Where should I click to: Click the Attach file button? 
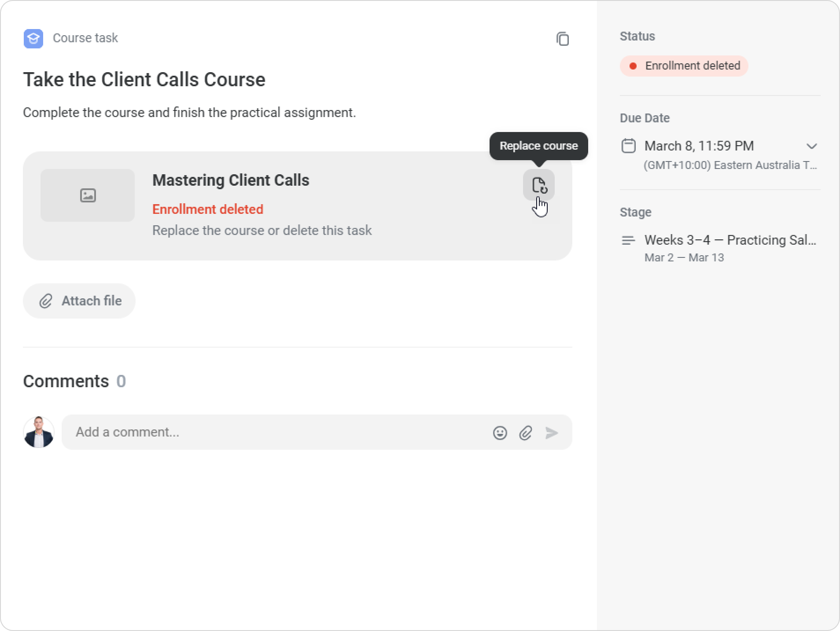point(79,301)
